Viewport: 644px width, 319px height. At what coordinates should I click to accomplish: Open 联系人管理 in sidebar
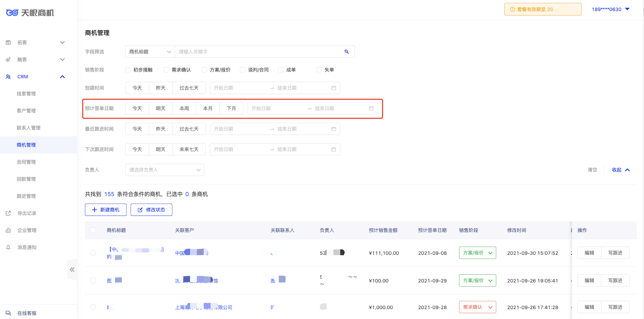[x=29, y=128]
